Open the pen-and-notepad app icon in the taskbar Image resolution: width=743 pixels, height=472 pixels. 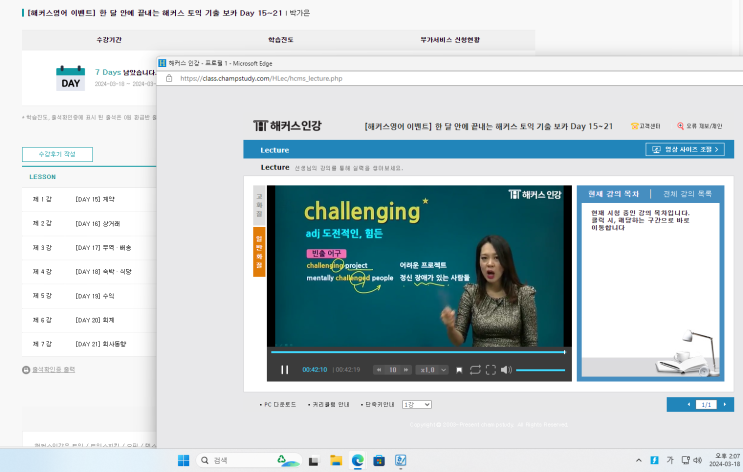point(400,460)
